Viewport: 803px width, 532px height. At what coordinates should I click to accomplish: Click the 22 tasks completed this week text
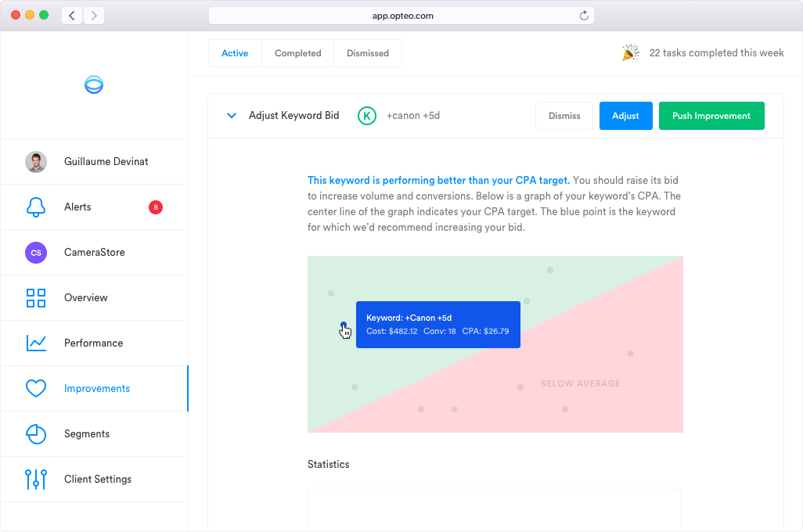click(x=716, y=52)
